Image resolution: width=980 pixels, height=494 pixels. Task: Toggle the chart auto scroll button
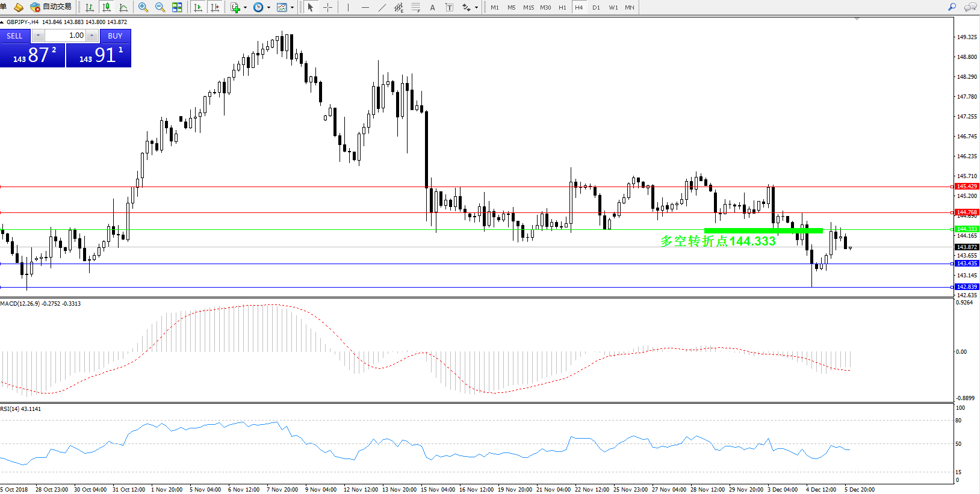pos(197,7)
